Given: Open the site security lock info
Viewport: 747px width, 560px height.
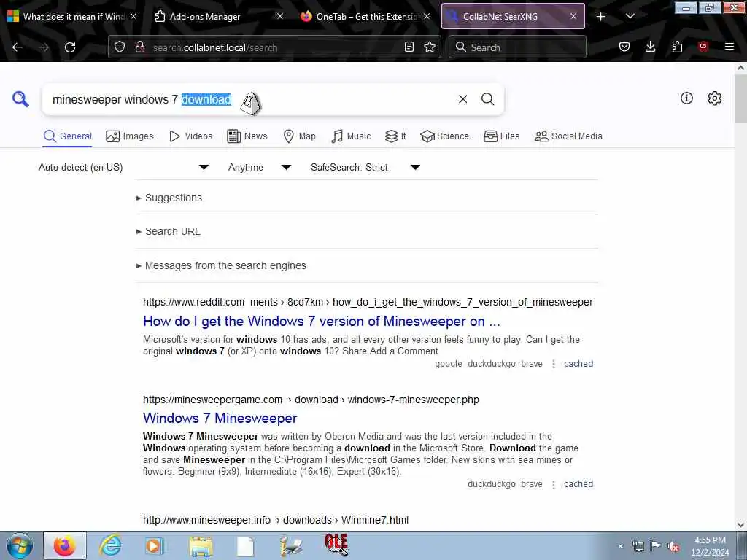Looking at the screenshot, I should pyautogui.click(x=139, y=47).
